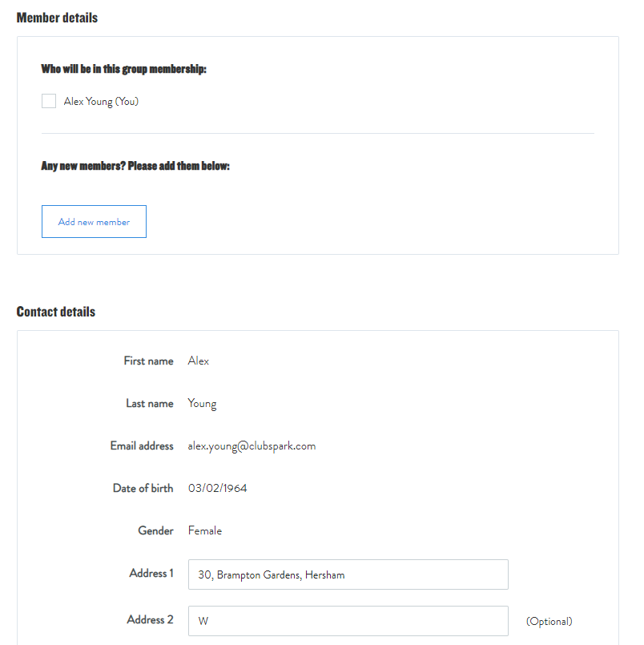Click the '(Optional)' note beside Address 2

point(549,621)
